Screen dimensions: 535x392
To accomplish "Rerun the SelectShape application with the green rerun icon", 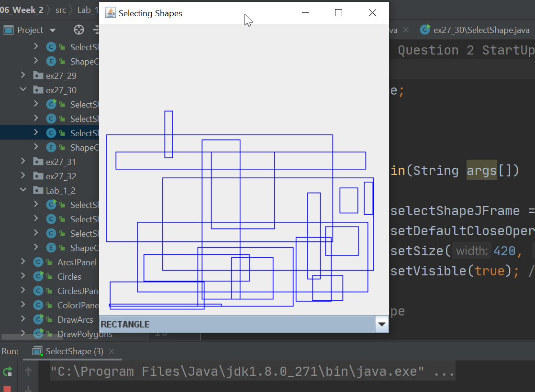I will point(7,370).
